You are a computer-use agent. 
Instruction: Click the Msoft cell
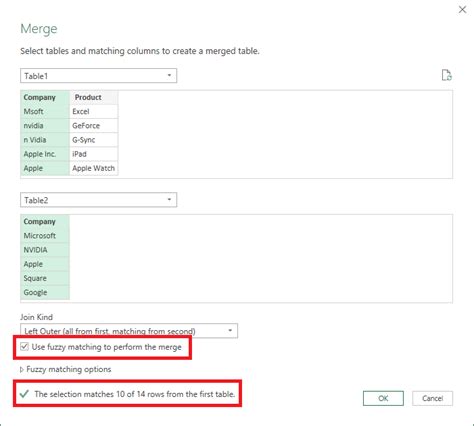(x=45, y=111)
